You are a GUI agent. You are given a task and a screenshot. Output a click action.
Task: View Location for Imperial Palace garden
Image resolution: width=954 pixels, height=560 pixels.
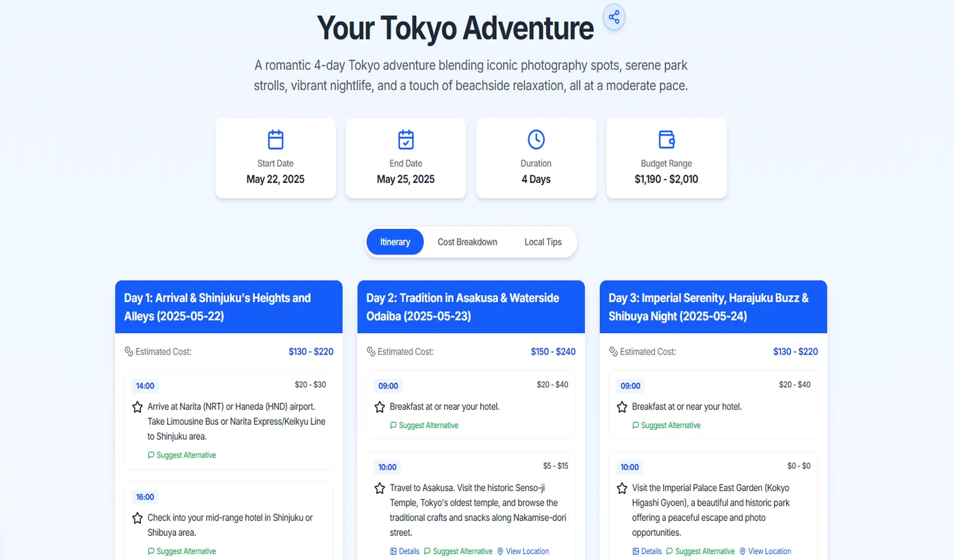coord(765,551)
